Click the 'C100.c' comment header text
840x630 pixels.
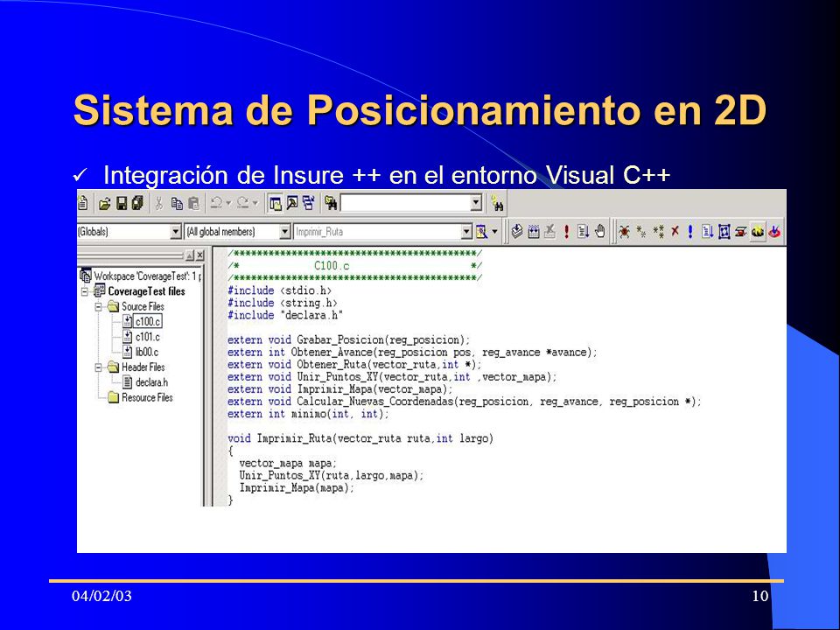332,266
